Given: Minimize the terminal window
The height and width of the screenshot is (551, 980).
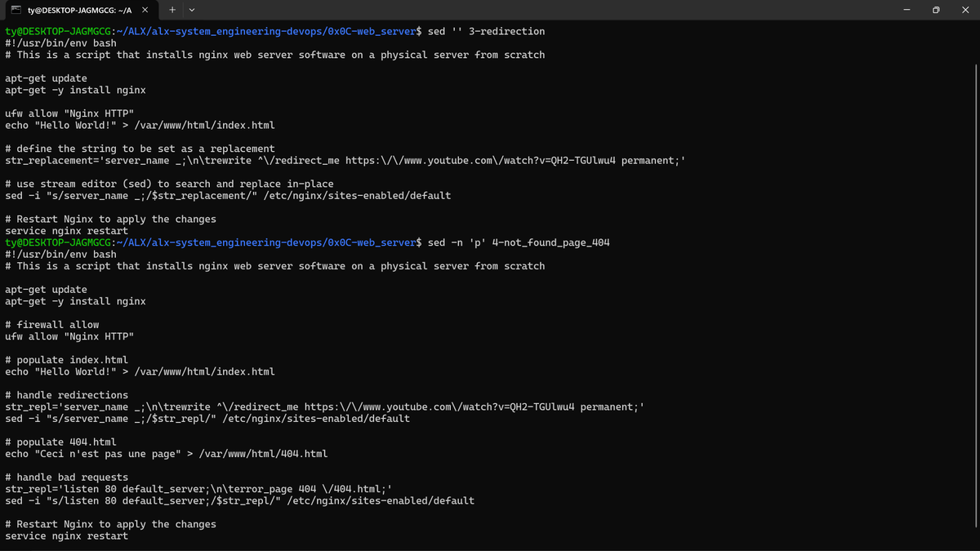Looking at the screenshot, I should 906,10.
